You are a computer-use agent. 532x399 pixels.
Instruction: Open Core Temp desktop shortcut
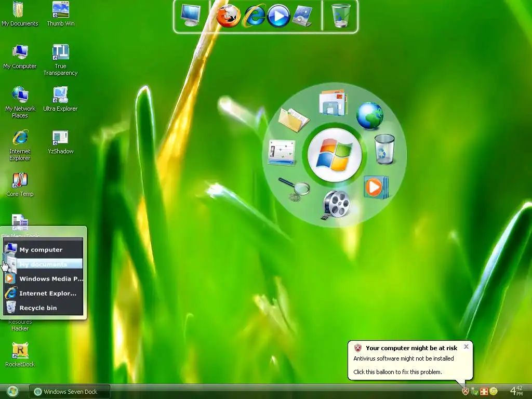[20, 184]
